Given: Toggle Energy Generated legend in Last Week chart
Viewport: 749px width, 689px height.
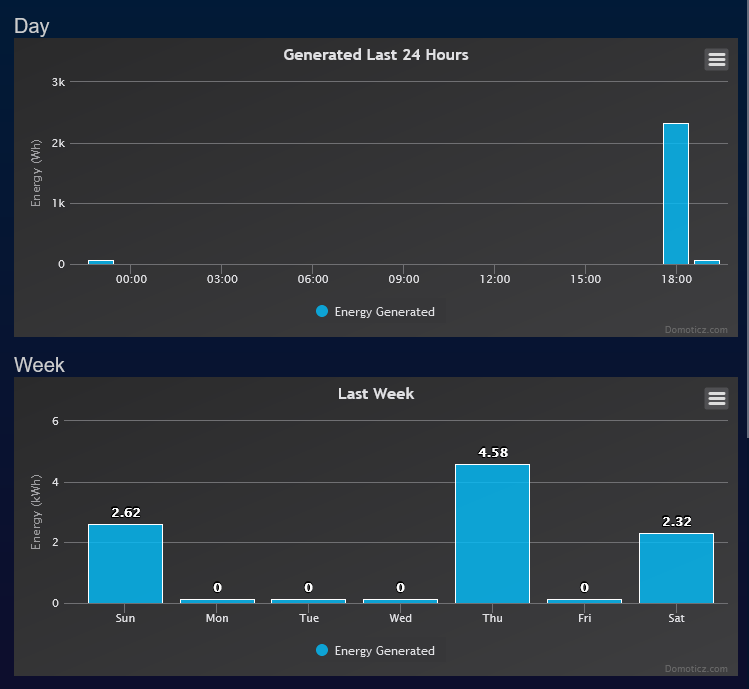Looking at the screenshot, I should pos(375,650).
